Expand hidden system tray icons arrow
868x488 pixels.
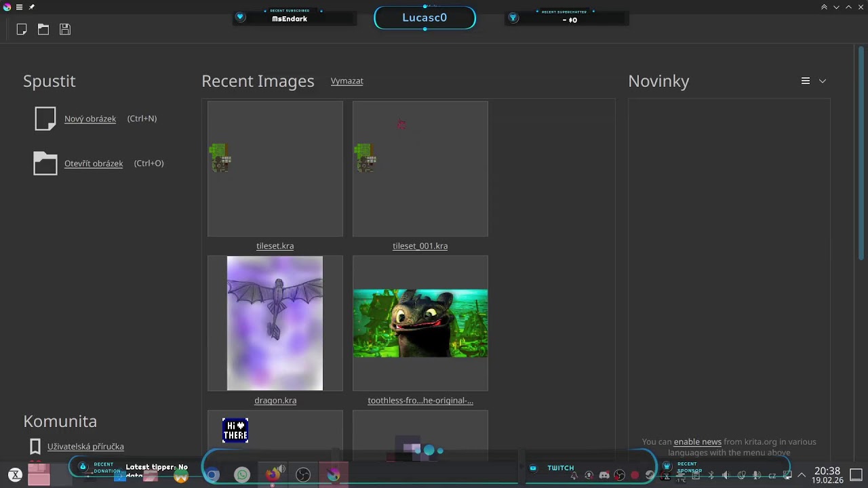pyautogui.click(x=802, y=476)
